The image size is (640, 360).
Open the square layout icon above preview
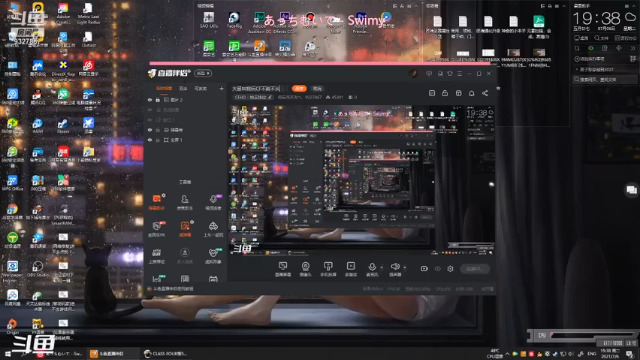pos(458,93)
